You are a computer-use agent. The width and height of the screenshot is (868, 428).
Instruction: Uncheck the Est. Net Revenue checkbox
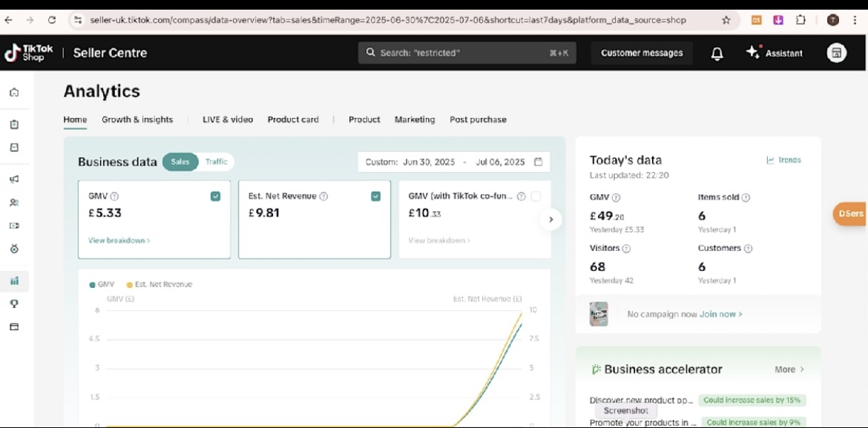(x=375, y=197)
